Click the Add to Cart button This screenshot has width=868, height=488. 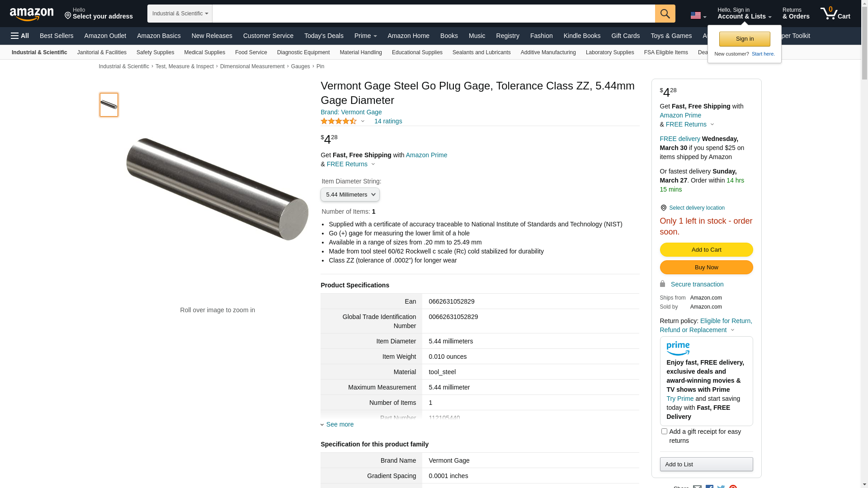pyautogui.click(x=706, y=249)
